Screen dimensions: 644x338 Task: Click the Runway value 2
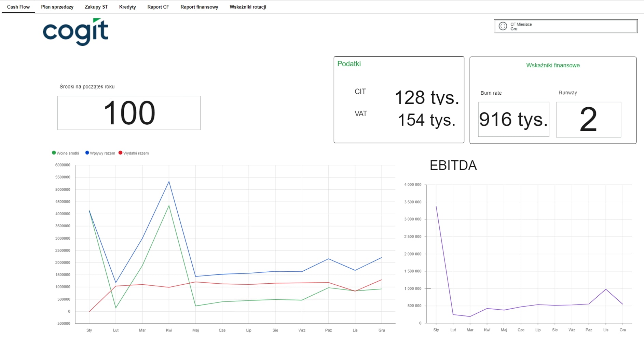pyautogui.click(x=588, y=120)
